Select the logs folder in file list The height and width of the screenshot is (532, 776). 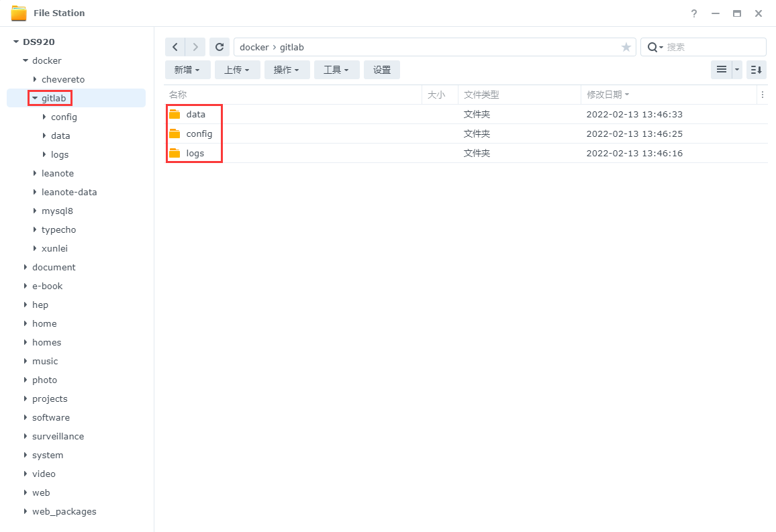pyautogui.click(x=195, y=153)
